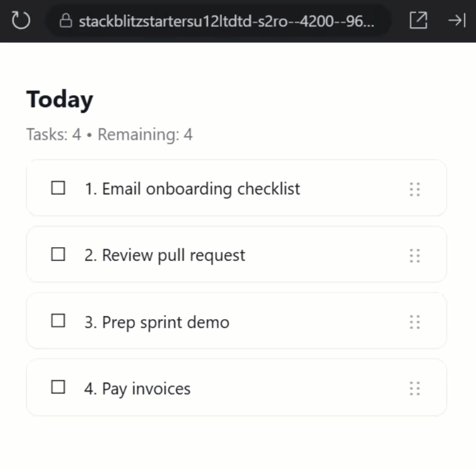Image resolution: width=476 pixels, height=469 pixels.
Task: Click empty area of Pay invoices card
Action: (x=300, y=389)
